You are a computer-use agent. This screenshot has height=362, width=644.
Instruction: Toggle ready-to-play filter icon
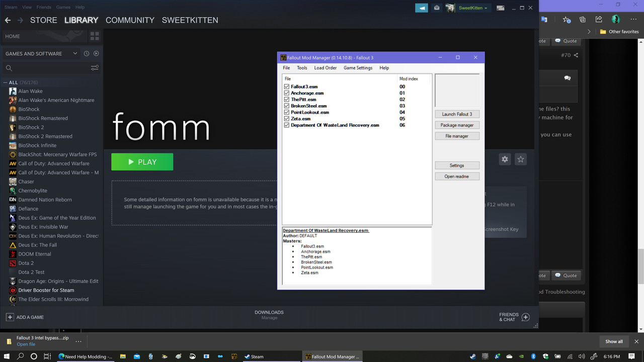pos(96,53)
